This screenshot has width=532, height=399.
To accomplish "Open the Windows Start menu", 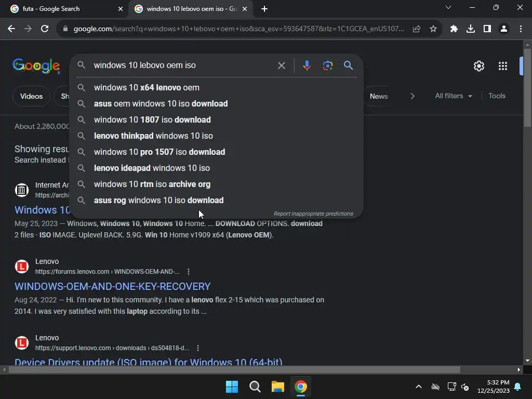I will pyautogui.click(x=232, y=387).
